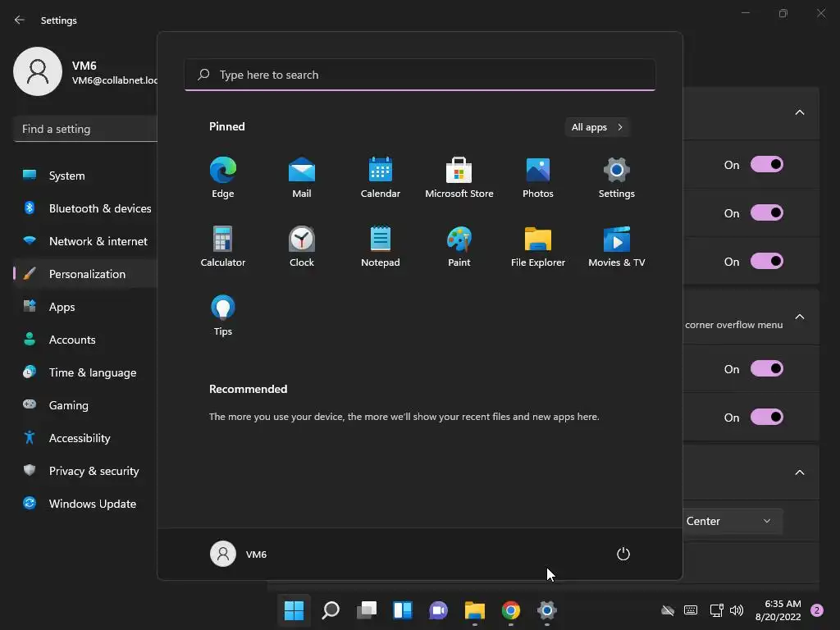
Task: Open Accounts settings category
Action: click(85, 340)
